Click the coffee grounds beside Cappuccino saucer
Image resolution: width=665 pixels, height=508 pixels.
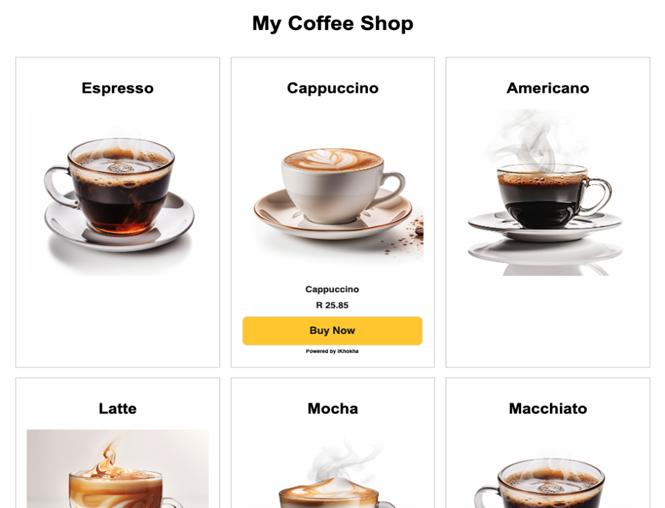pyautogui.click(x=408, y=237)
